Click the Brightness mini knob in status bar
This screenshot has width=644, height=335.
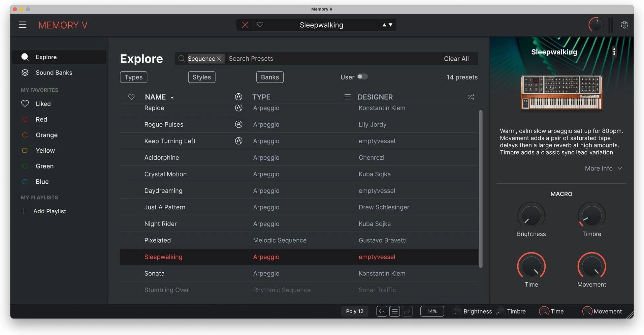point(457,311)
